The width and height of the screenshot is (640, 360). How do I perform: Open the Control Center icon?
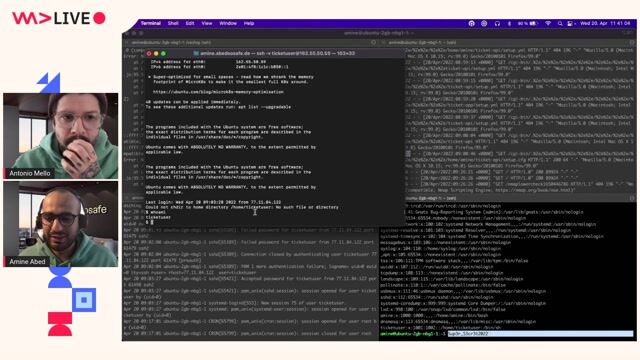tap(570, 24)
